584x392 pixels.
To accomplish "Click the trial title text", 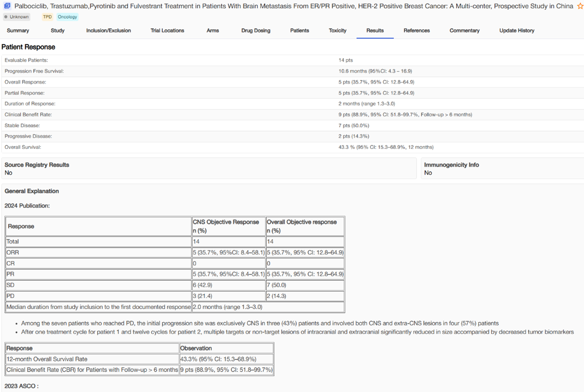I will (x=293, y=6).
